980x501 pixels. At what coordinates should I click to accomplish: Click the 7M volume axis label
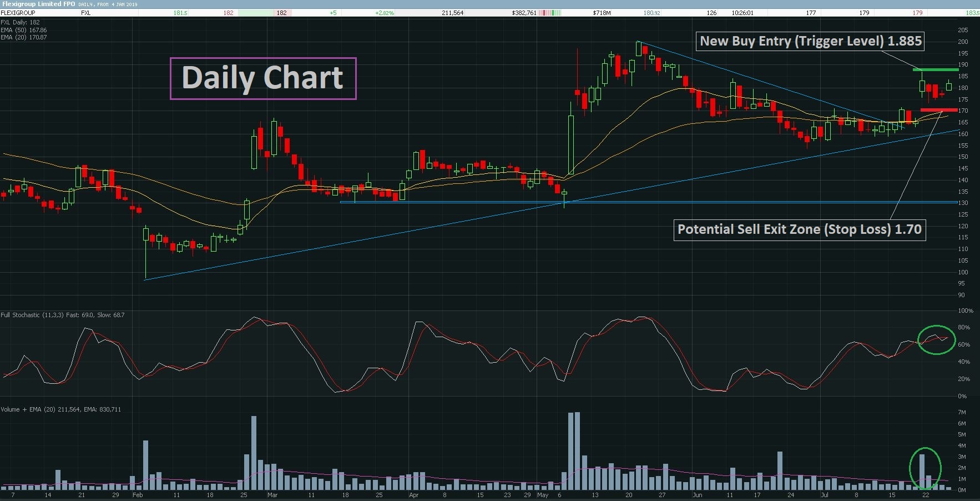962,412
